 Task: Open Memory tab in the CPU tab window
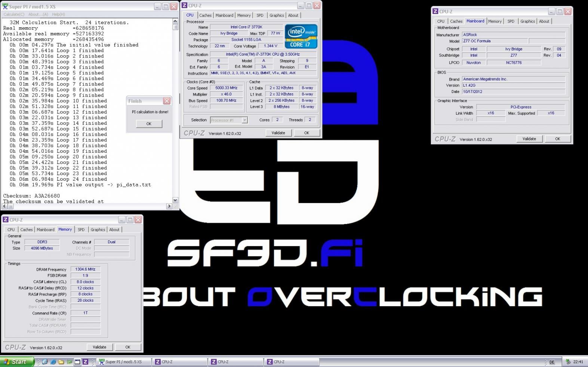(244, 15)
